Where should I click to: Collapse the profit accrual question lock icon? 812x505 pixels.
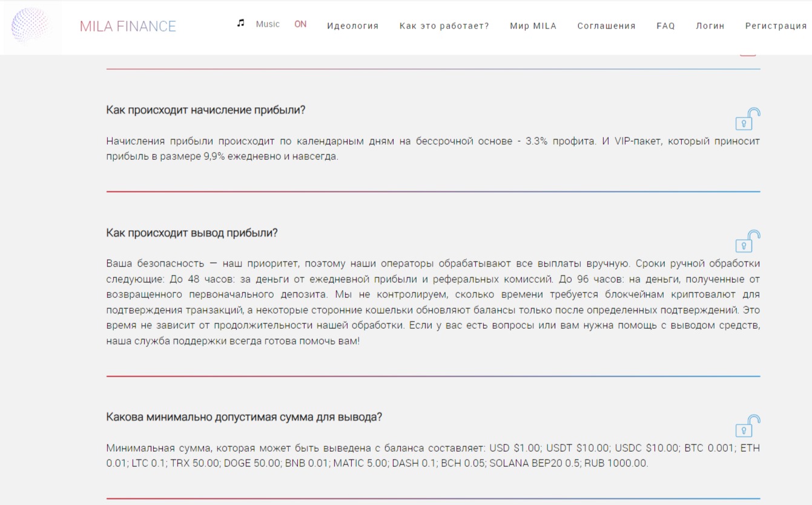748,119
